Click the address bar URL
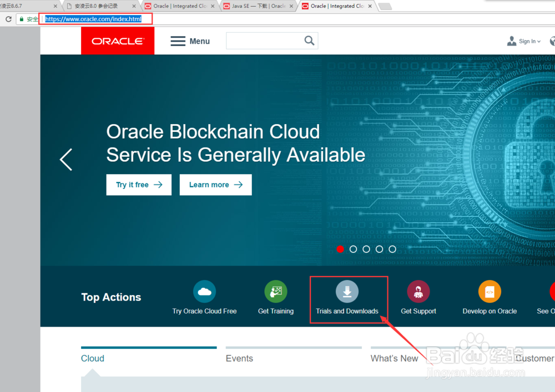 pyautogui.click(x=93, y=19)
